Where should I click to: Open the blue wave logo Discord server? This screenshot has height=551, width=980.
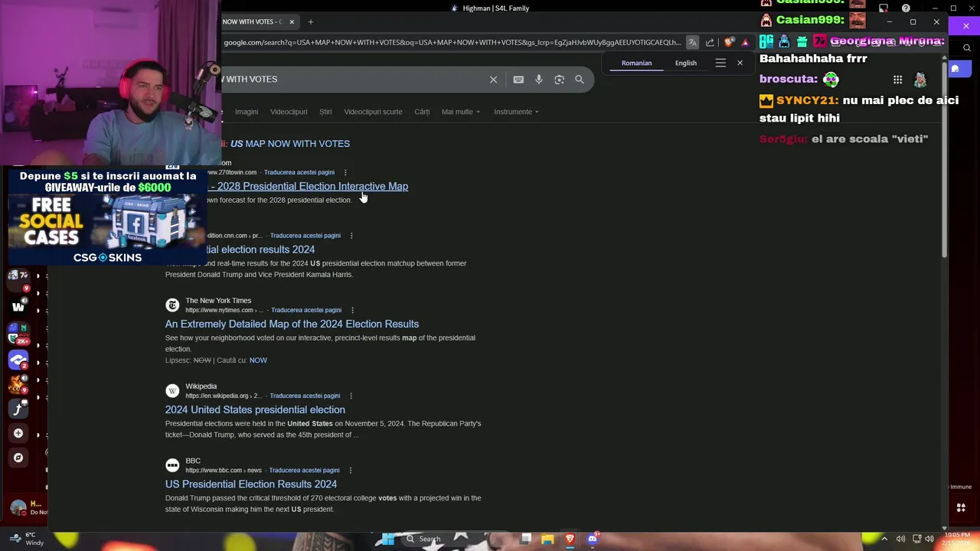tap(18, 359)
